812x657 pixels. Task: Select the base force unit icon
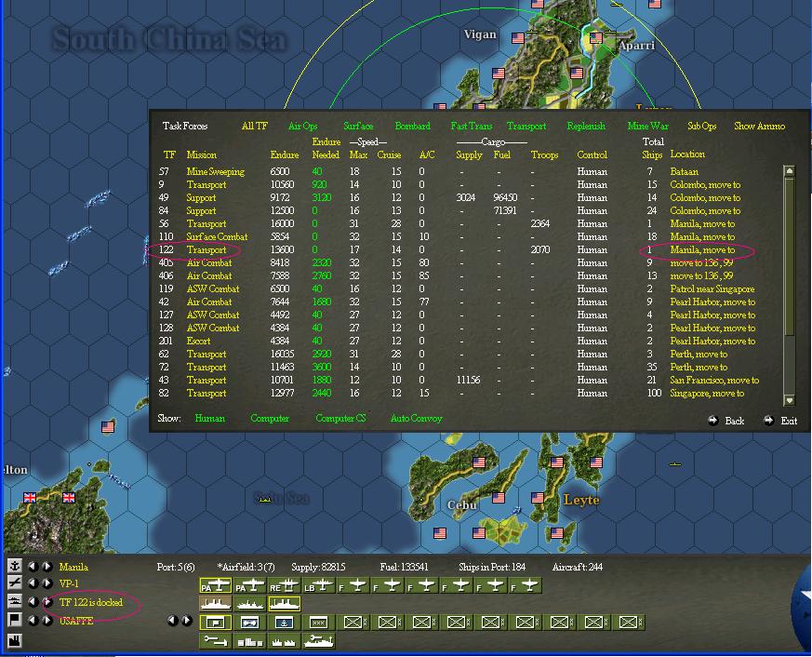(249, 623)
